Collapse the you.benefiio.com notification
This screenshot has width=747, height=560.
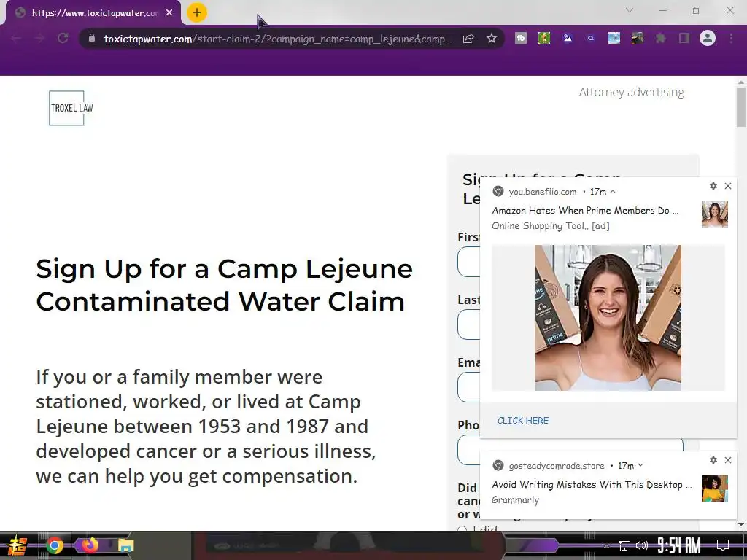(x=613, y=192)
